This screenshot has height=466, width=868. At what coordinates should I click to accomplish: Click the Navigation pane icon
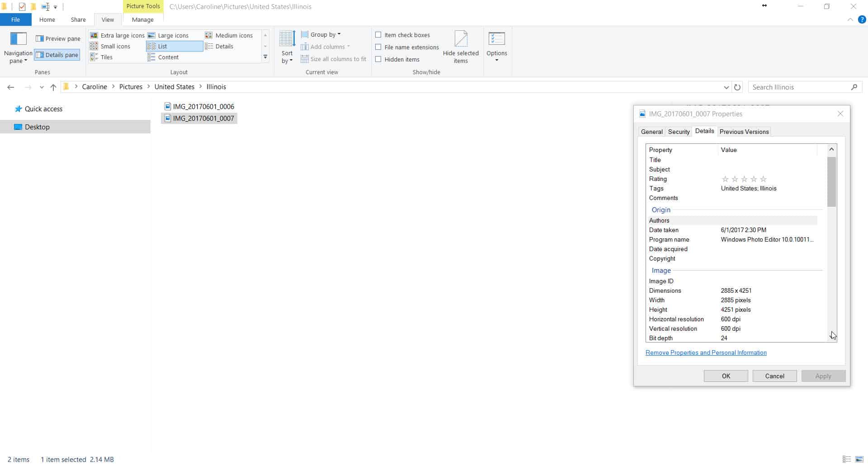(18, 39)
